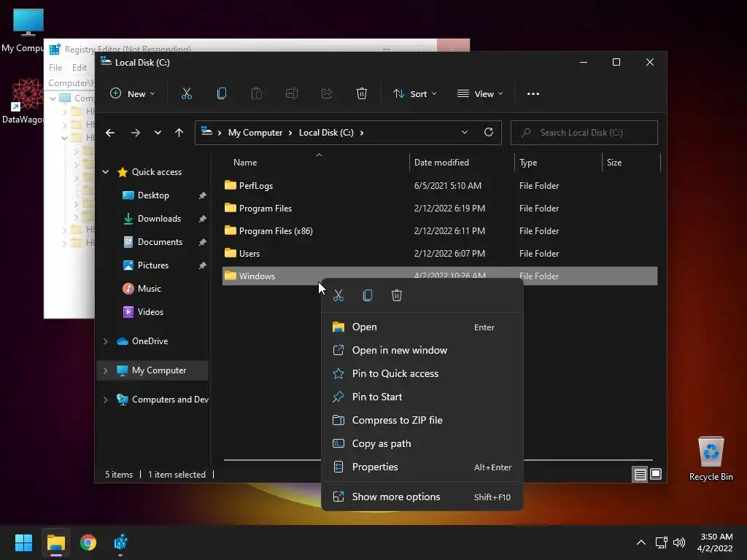Expand My Computer in navigation pane
The image size is (747, 560).
[105, 370]
